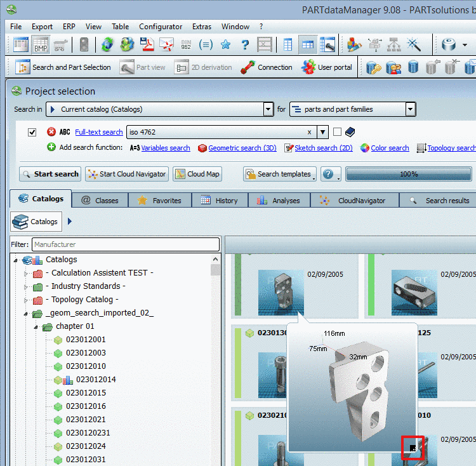
Task: Click the resize handle in the preview popup corner
Action: 413,448
